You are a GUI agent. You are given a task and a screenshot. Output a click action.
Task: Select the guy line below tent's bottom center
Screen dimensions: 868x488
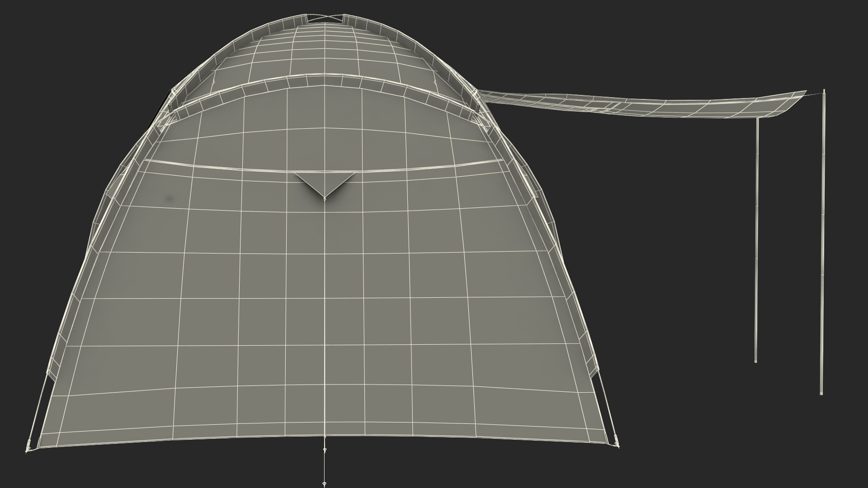click(x=324, y=462)
